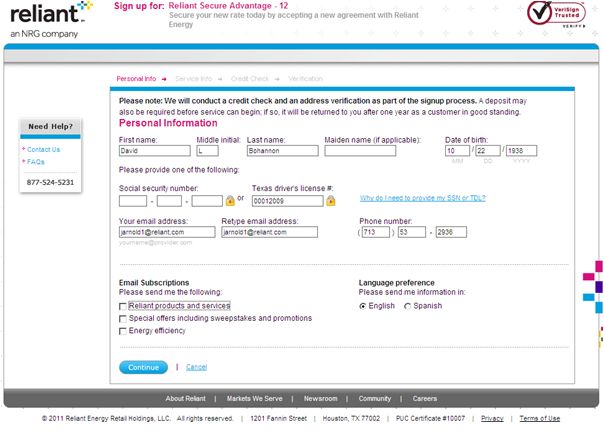Open About Reliant in footer

186,399
